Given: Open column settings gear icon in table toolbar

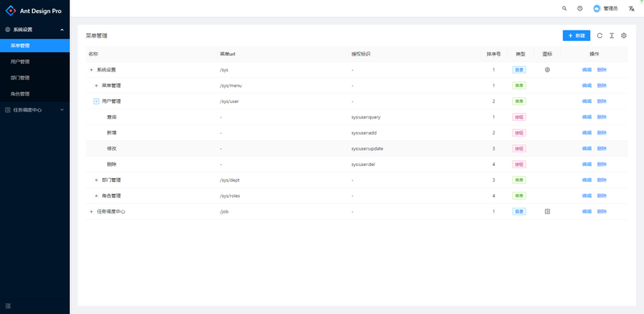Looking at the screenshot, I should (x=623, y=35).
